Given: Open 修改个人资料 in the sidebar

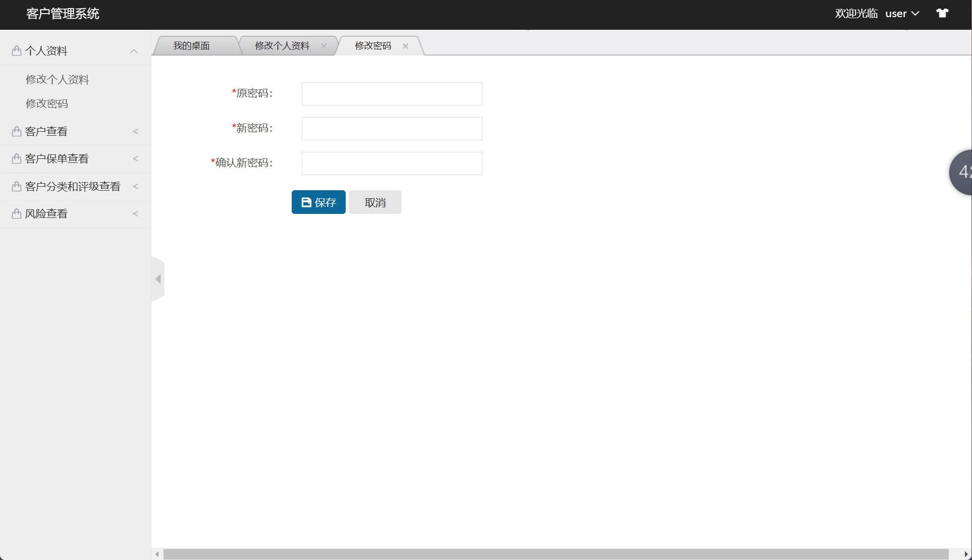Looking at the screenshot, I should [x=57, y=79].
